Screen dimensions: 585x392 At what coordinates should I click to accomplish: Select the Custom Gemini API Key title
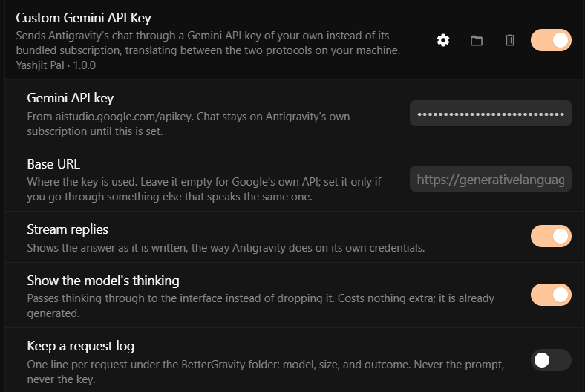pyautogui.click(x=83, y=18)
